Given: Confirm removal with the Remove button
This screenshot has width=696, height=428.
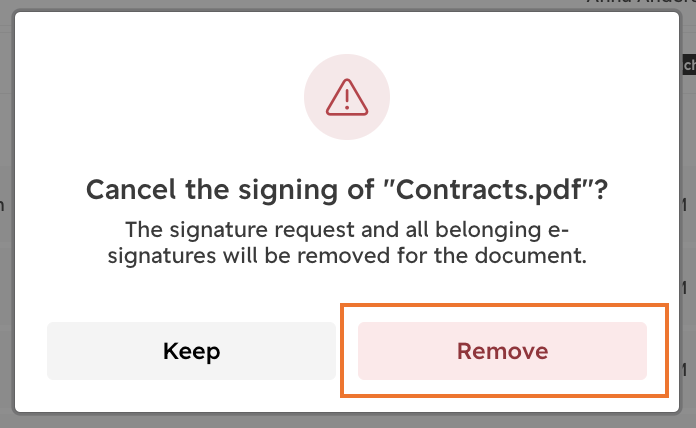Looking at the screenshot, I should 502,351.
